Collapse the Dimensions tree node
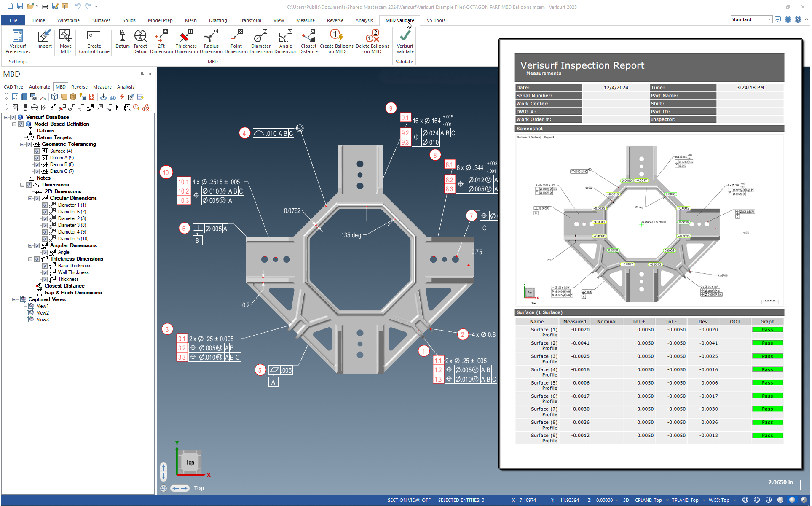 [x=22, y=185]
